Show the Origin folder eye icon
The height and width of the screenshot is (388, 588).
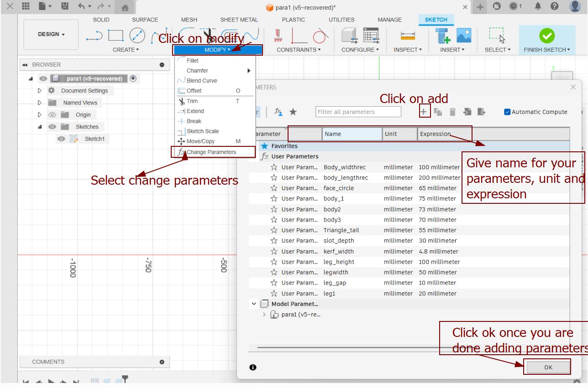(x=52, y=115)
